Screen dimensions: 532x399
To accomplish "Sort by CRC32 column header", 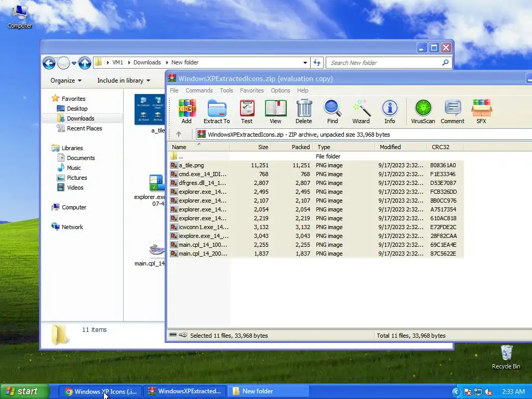I will click(445, 147).
